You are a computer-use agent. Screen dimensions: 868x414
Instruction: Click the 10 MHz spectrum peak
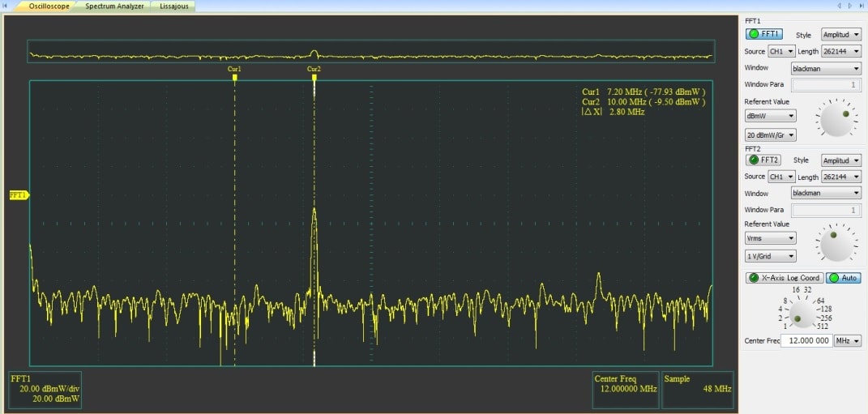click(x=314, y=211)
